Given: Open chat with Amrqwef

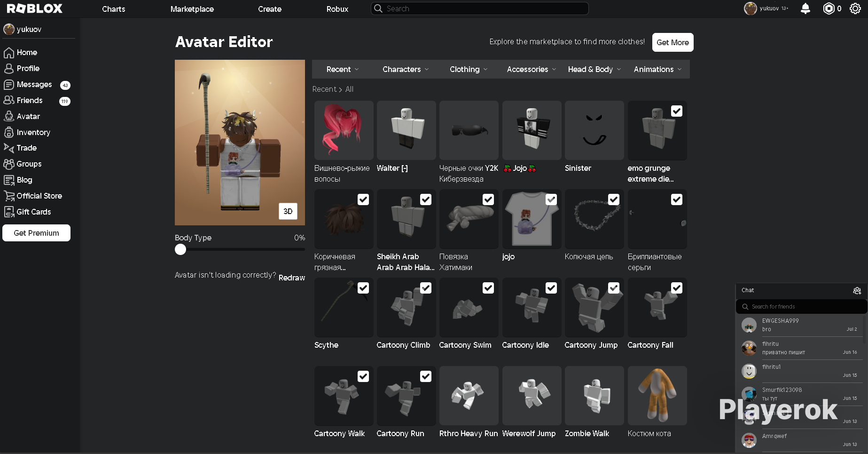Looking at the screenshot, I should click(x=801, y=440).
